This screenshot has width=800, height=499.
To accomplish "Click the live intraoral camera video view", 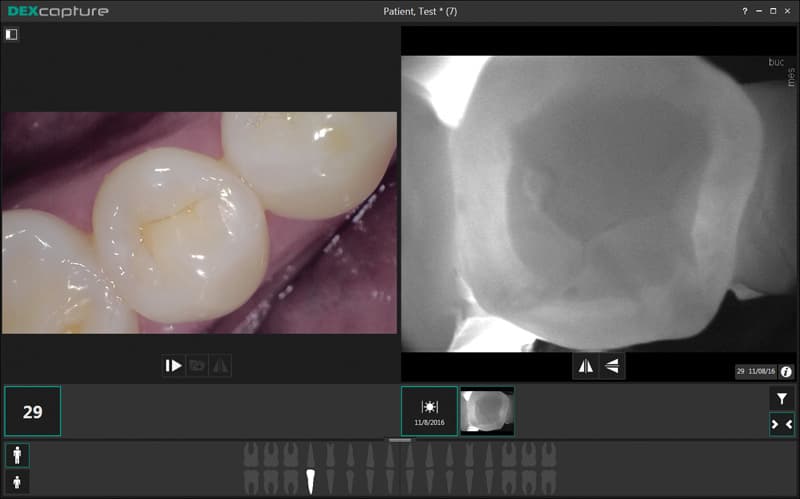I will coord(199,222).
